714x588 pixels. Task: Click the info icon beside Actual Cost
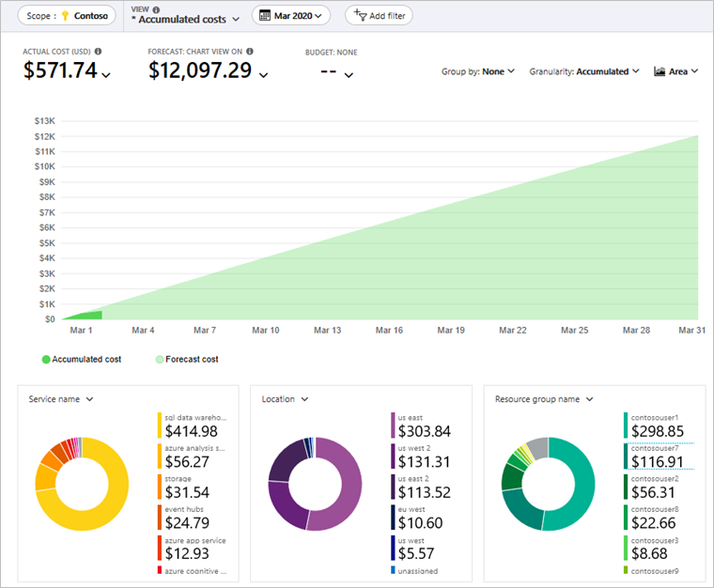coord(99,52)
